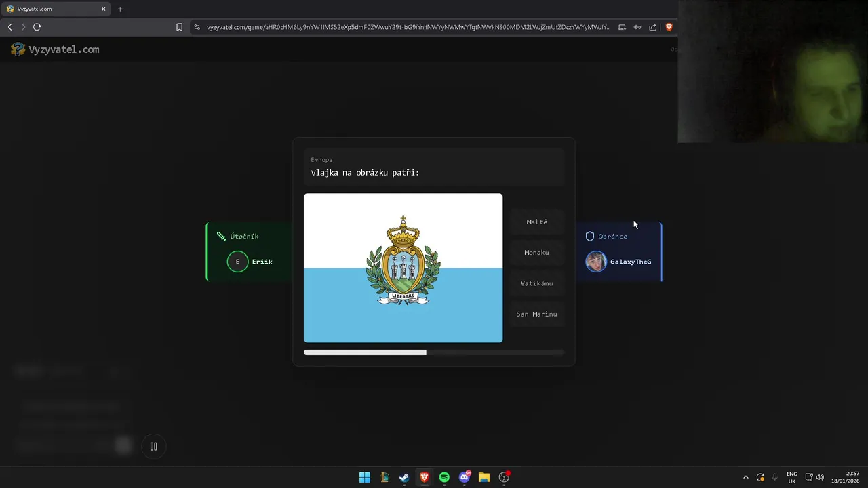Bookmark this page using the bookmark icon
Viewport: 868px width, 488px height.
179,27
